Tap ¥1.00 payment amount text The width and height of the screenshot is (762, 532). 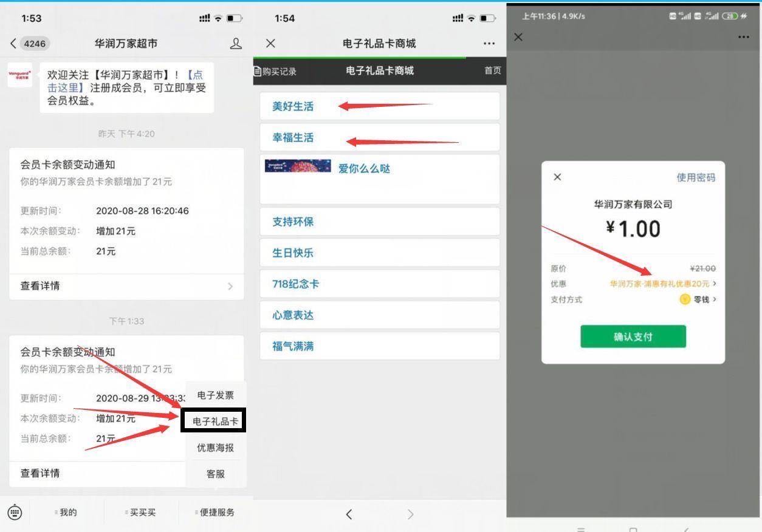click(633, 229)
